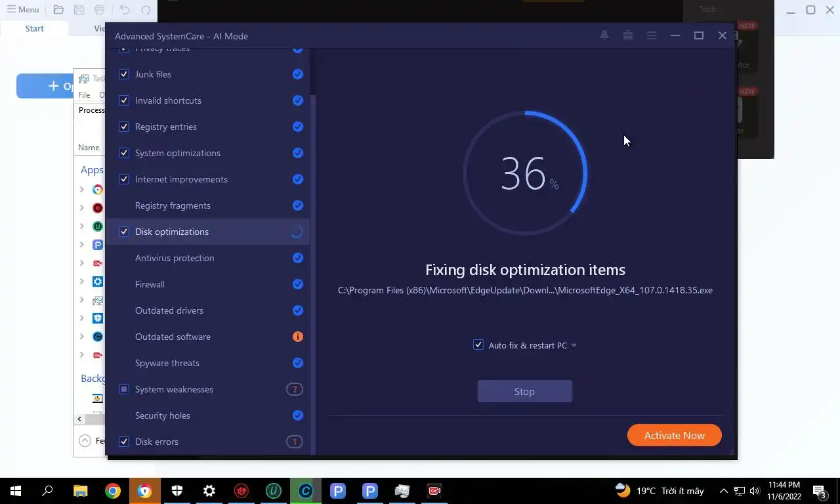Viewport: 840px width, 504px height.
Task: Click the redo arrow in background app toolbar
Action: coord(146,10)
